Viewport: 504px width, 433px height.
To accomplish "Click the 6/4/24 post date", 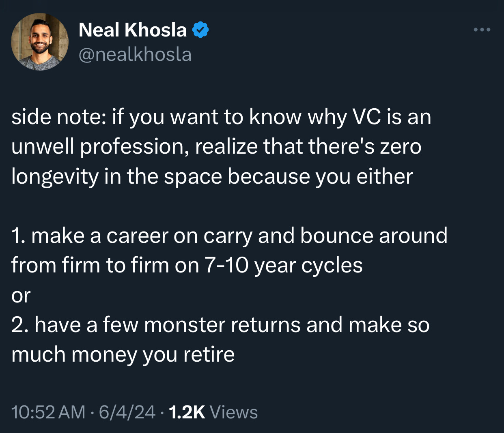I will click(x=127, y=412).
